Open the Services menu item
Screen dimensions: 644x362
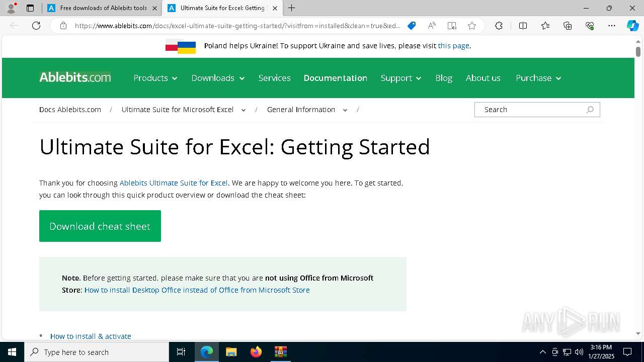point(274,78)
